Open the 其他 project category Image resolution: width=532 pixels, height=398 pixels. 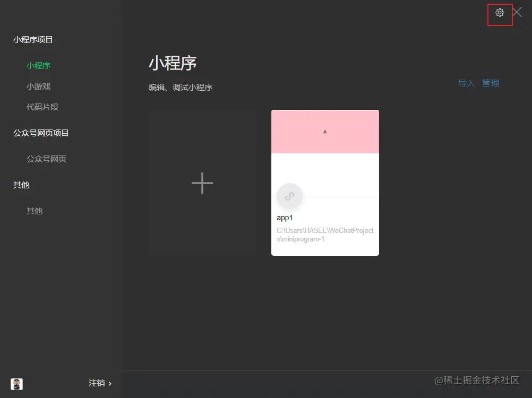[34, 211]
